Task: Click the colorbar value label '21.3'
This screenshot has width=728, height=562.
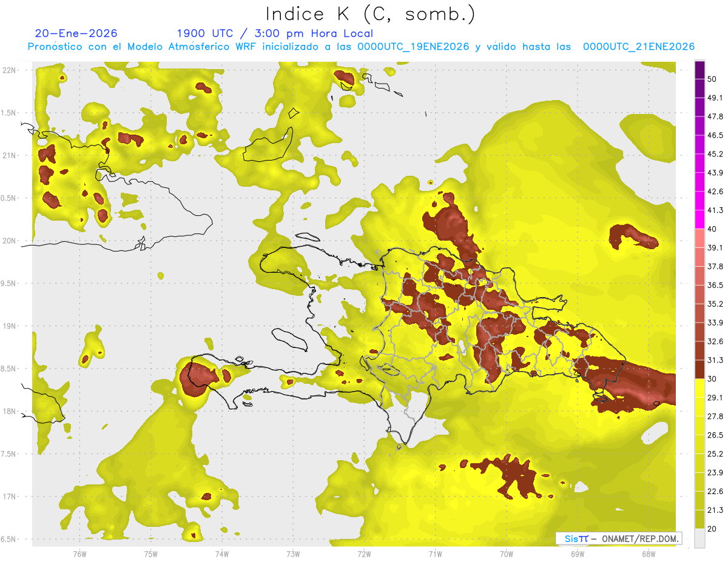Action: (715, 510)
